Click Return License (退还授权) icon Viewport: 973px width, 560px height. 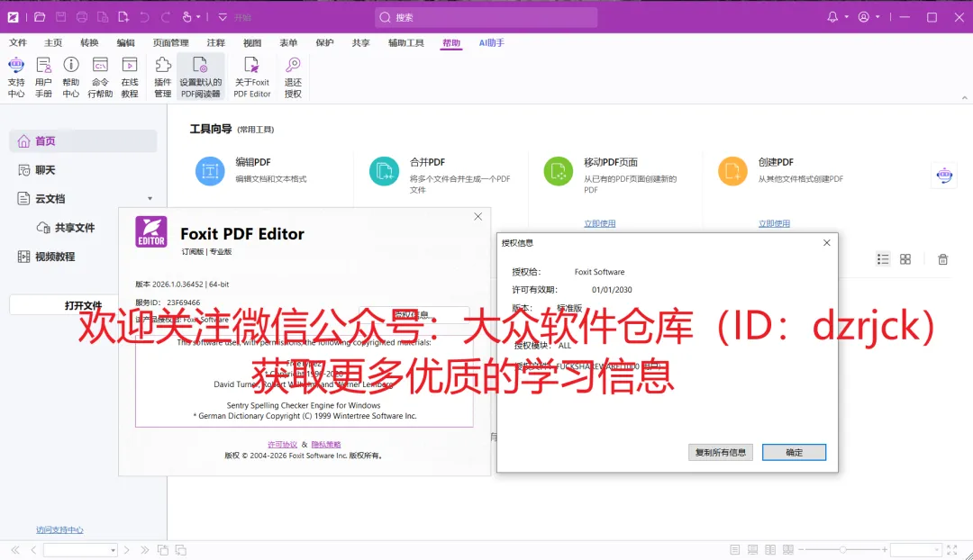point(293,77)
